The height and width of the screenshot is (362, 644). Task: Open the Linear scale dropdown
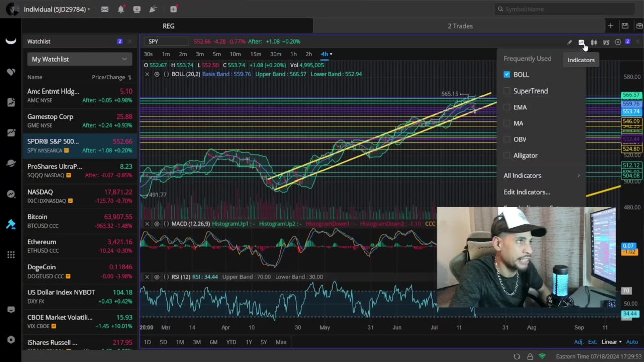coord(611,342)
